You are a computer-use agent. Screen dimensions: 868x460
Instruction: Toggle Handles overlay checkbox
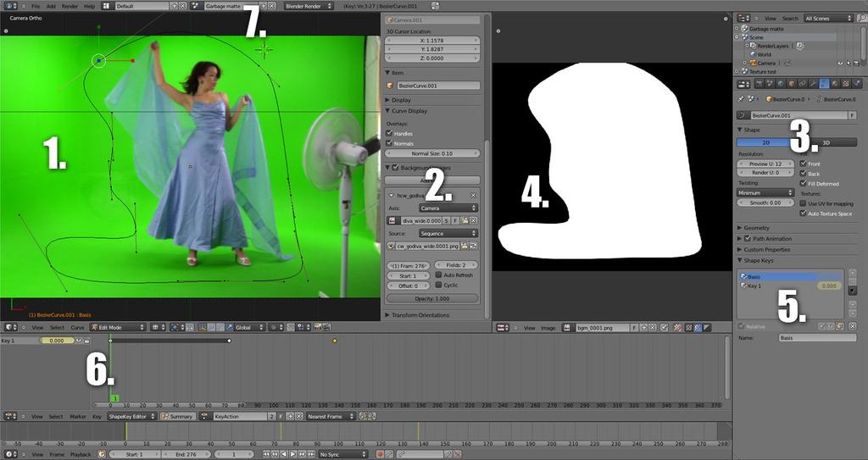pyautogui.click(x=389, y=133)
